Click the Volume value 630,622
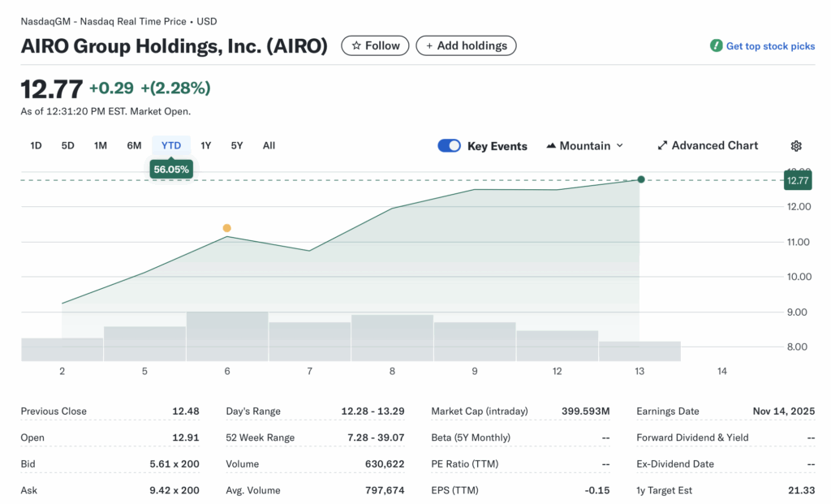 385,463
